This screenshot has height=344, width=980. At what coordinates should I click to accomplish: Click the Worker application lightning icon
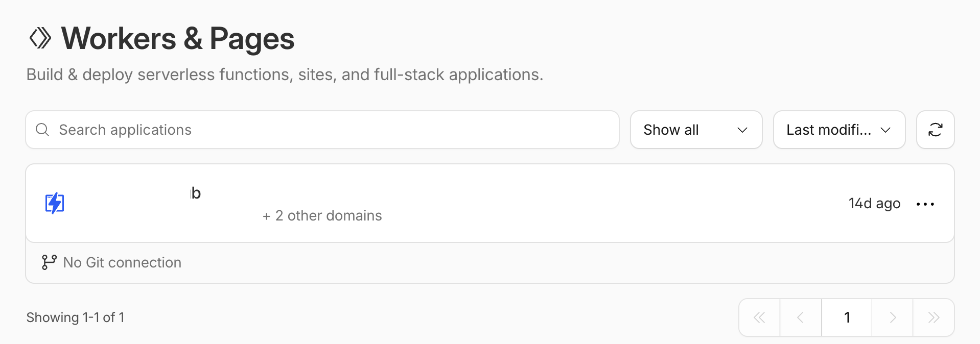click(55, 203)
